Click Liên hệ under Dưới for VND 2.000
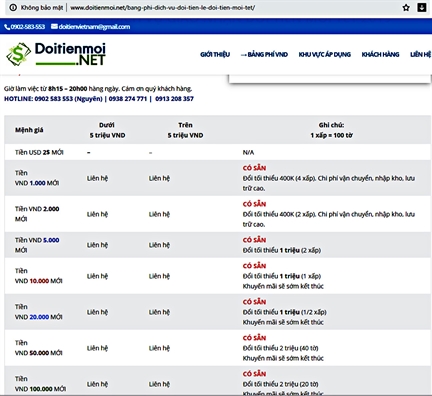 tap(97, 214)
